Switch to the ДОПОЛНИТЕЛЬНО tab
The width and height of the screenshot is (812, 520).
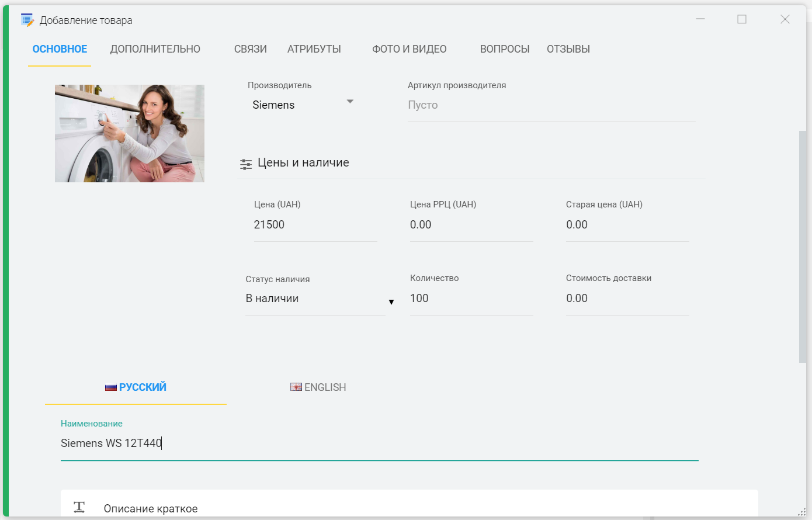155,49
